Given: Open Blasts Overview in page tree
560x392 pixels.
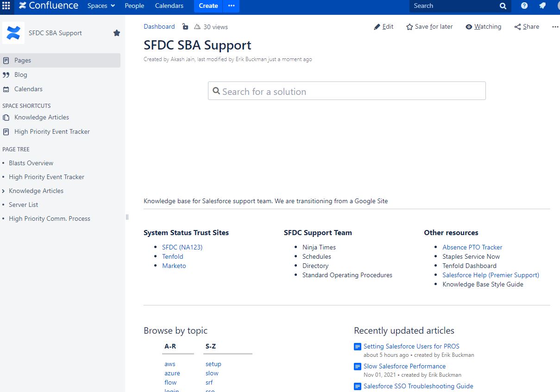Looking at the screenshot, I should pos(31,163).
